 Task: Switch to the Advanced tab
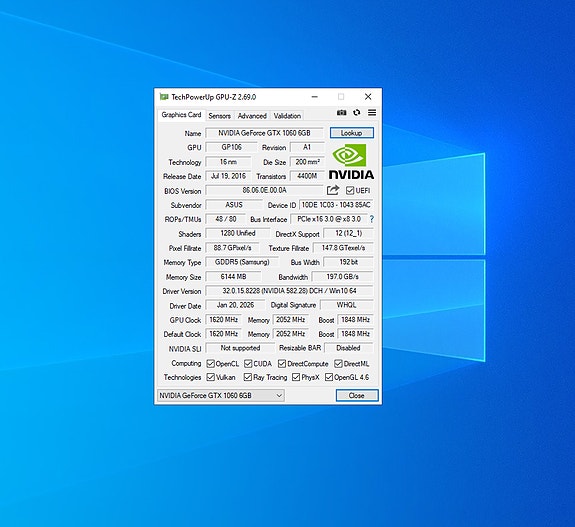(x=252, y=116)
